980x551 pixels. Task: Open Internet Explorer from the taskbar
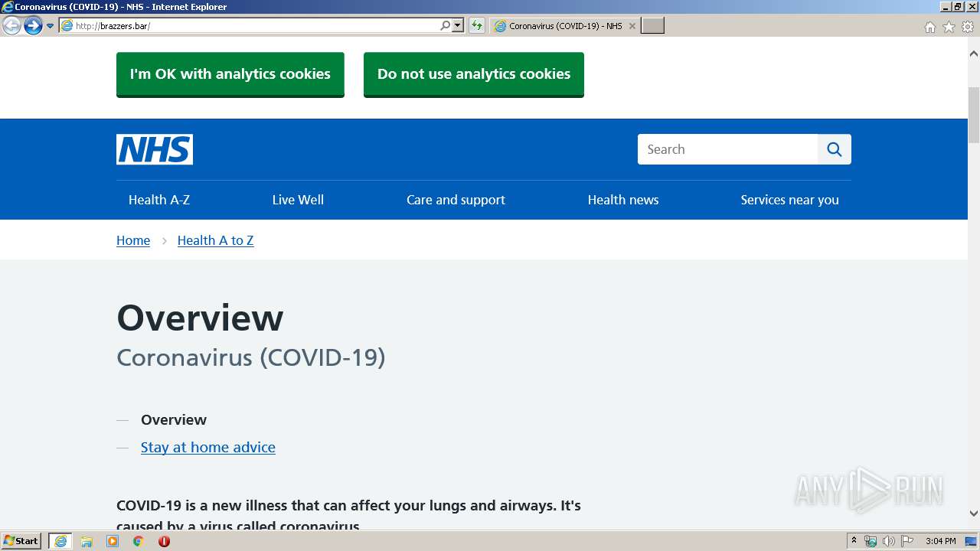pos(60,541)
